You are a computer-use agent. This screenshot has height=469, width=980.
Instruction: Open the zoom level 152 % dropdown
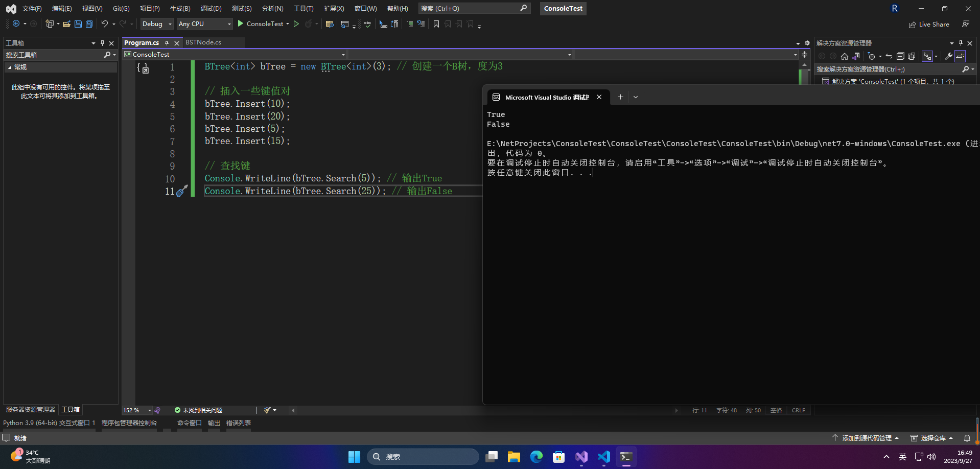pyautogui.click(x=137, y=410)
